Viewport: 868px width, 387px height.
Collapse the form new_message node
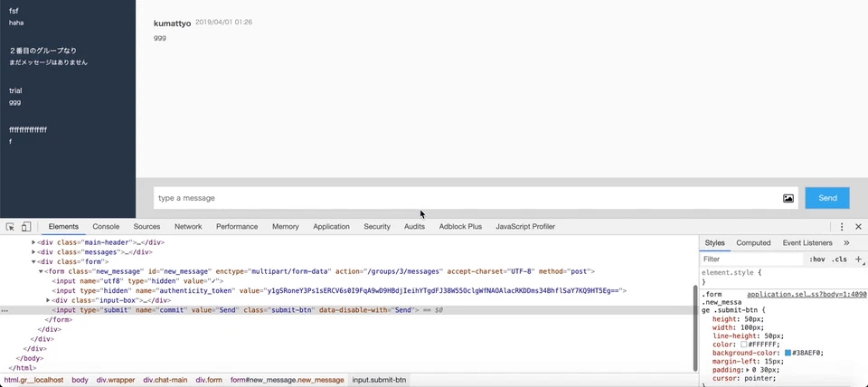point(41,271)
